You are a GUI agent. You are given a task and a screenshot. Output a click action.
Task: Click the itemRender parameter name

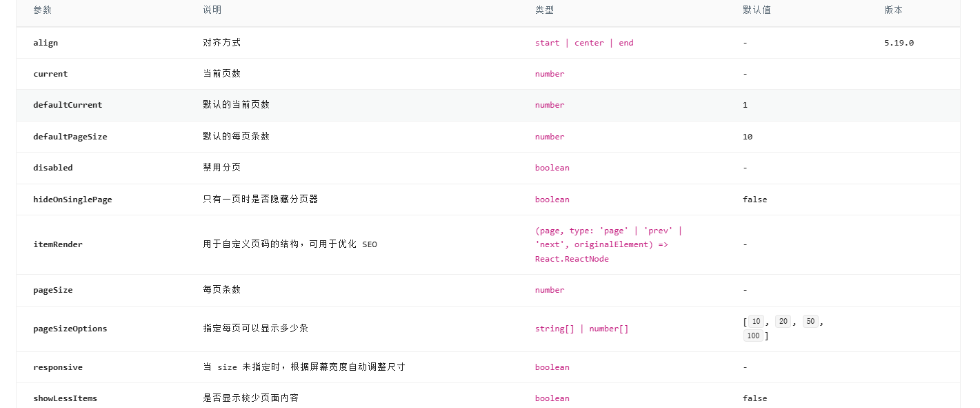pos(58,244)
